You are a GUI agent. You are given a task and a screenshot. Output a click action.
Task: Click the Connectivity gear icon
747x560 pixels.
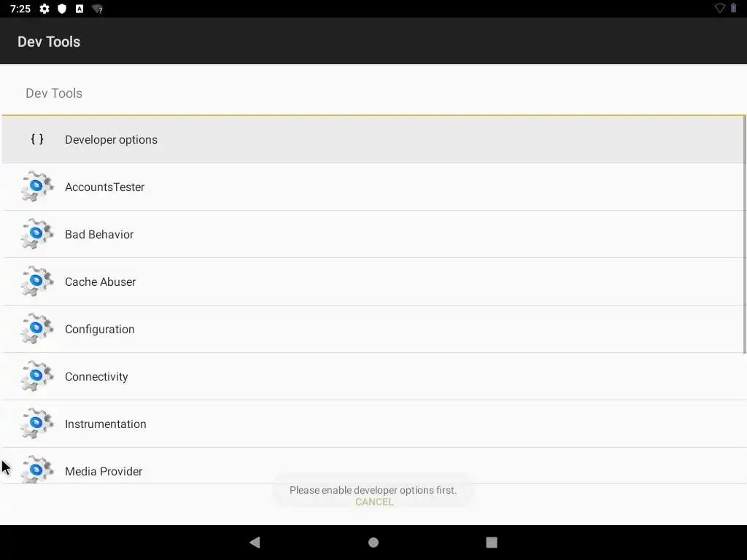tap(36, 376)
